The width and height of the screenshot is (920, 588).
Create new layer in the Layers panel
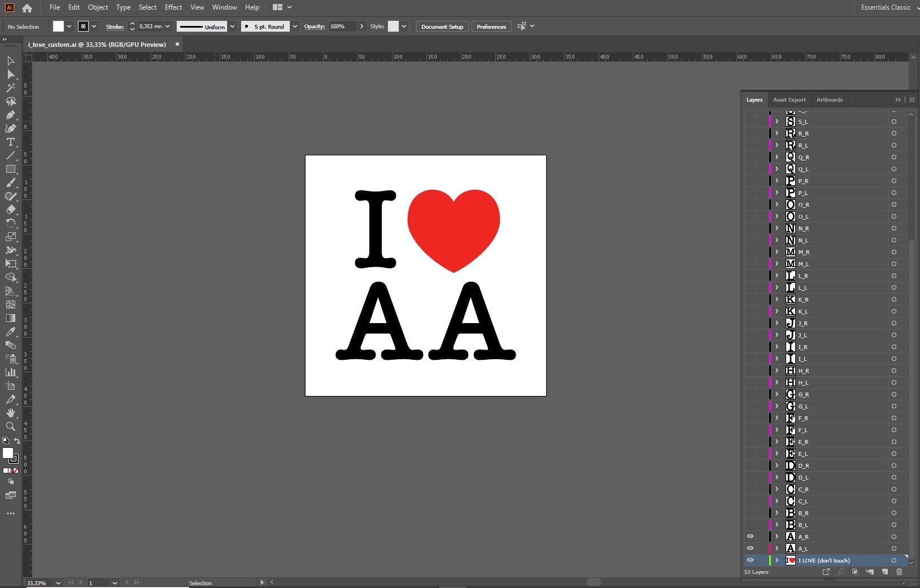[884, 572]
